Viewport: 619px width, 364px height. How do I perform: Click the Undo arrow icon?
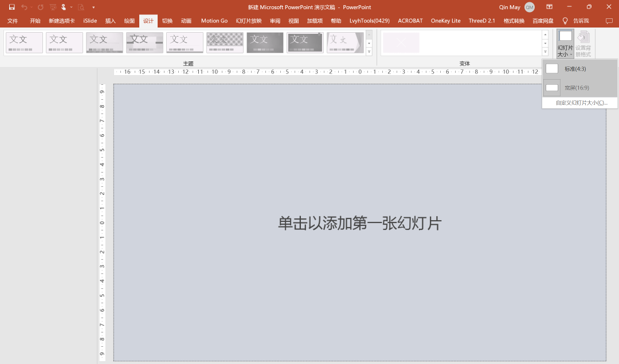tap(23, 7)
